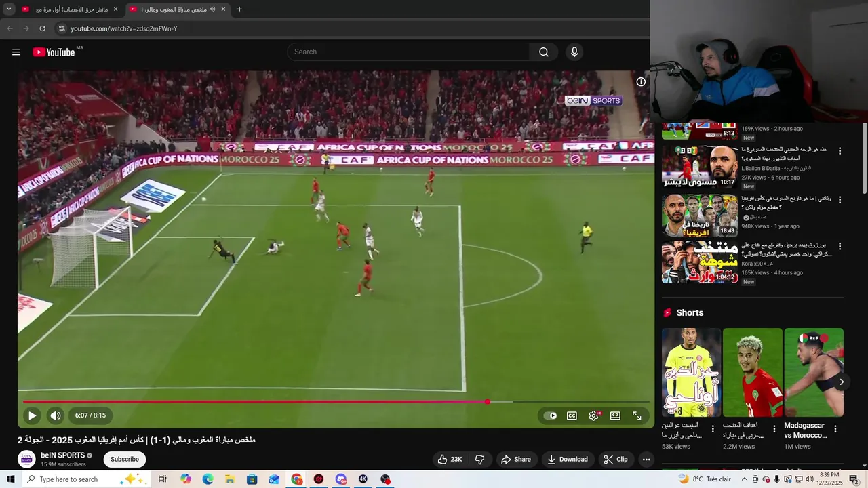Open the Madagascar vs Morocco Short
Viewport: 868px width, 488px height.
tap(814, 373)
